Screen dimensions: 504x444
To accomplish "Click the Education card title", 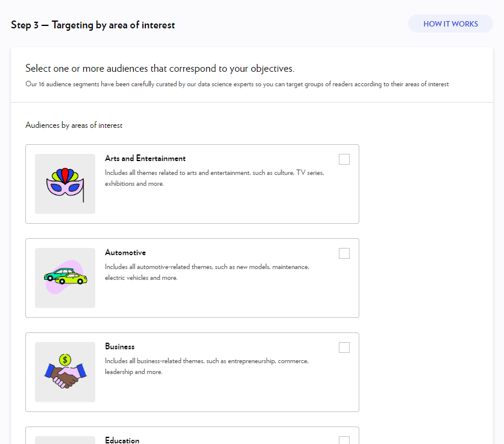I will click(x=122, y=440).
